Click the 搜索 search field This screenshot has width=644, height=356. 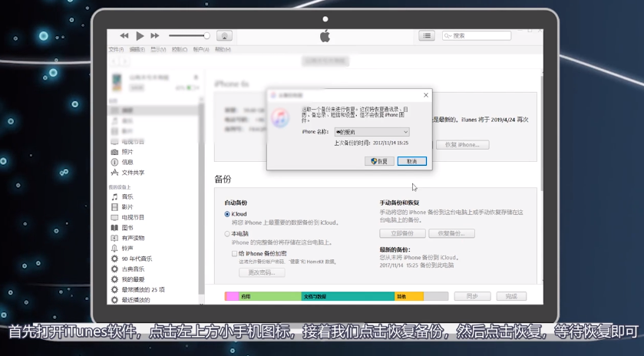point(477,36)
